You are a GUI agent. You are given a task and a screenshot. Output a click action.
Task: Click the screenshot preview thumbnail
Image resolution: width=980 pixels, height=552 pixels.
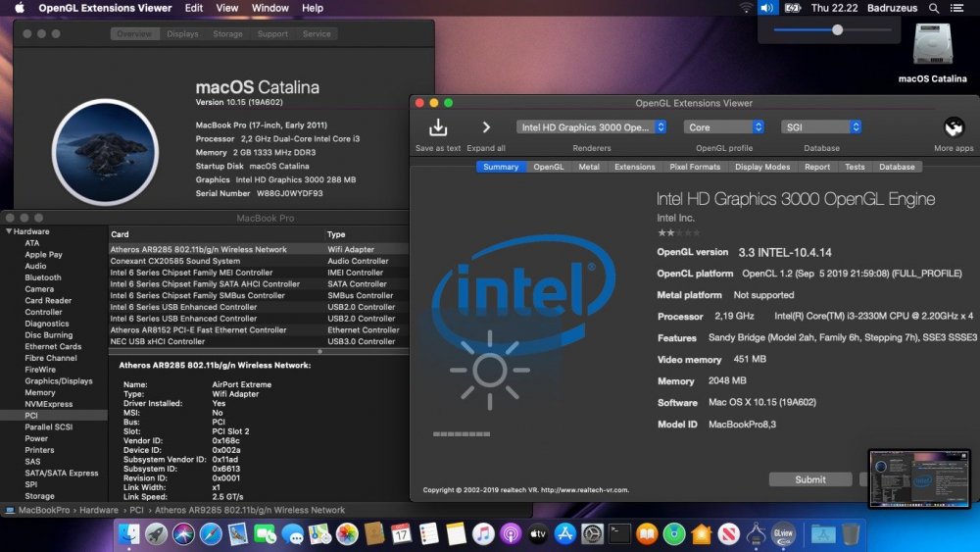click(x=919, y=478)
